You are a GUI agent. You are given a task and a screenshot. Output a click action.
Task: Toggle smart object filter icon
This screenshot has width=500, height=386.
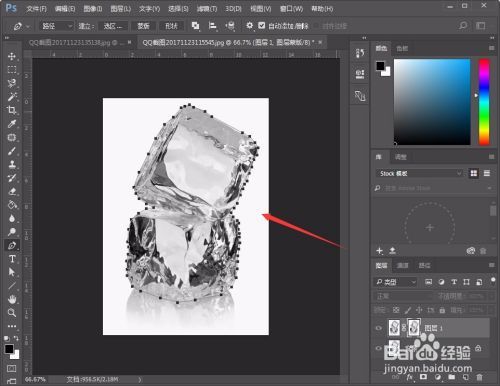pos(479,282)
